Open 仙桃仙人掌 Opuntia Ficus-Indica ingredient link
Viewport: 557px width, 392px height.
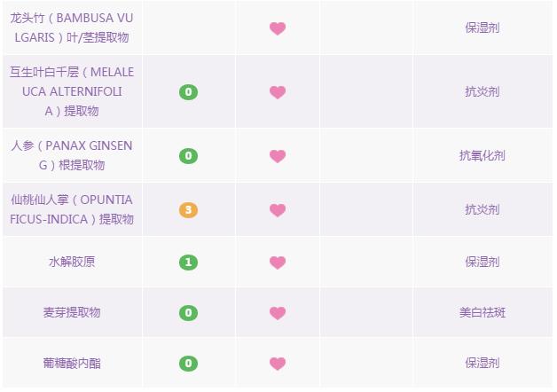coord(72,209)
